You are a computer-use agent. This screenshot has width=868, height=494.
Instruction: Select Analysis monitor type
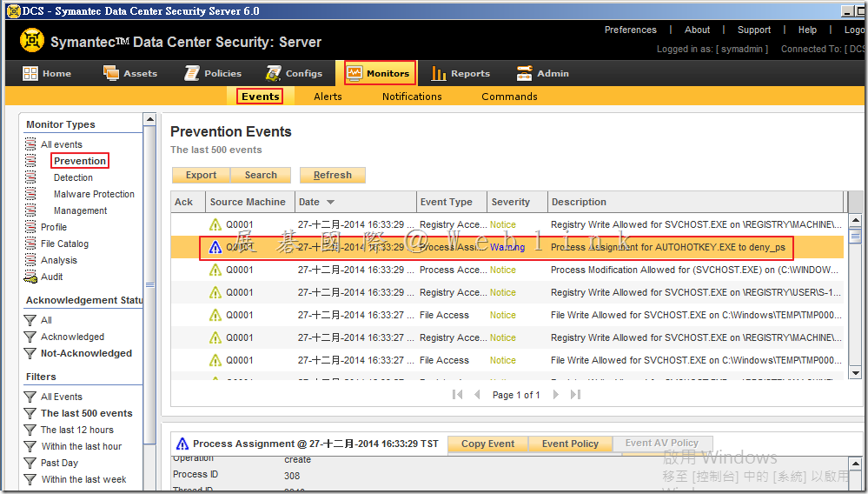(59, 260)
